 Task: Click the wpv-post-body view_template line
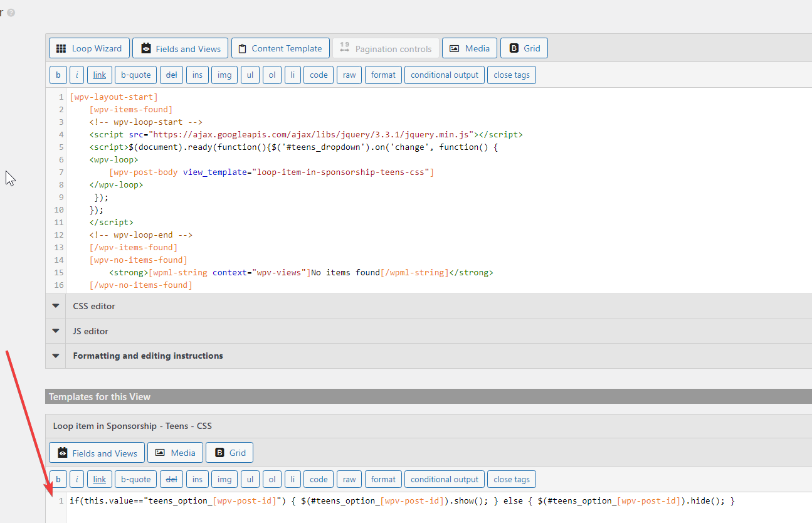point(272,172)
